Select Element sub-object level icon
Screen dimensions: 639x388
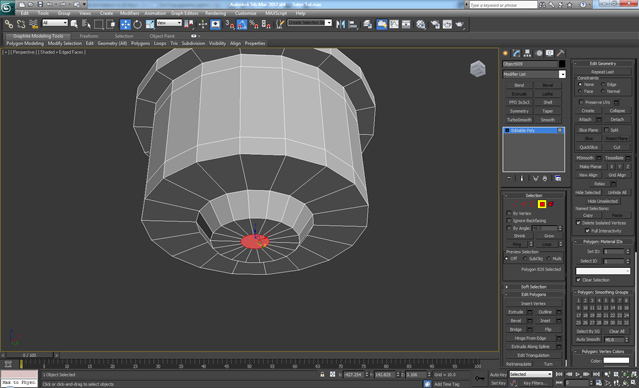tap(551, 204)
